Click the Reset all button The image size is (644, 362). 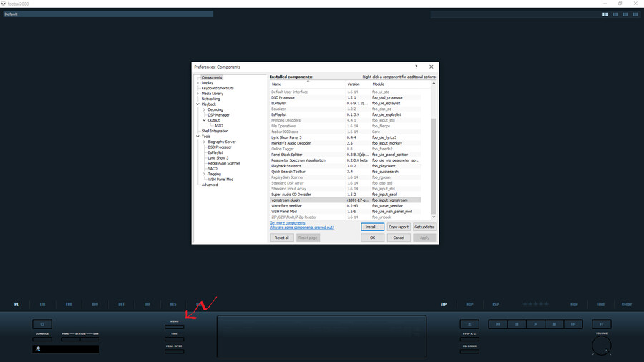(x=282, y=238)
